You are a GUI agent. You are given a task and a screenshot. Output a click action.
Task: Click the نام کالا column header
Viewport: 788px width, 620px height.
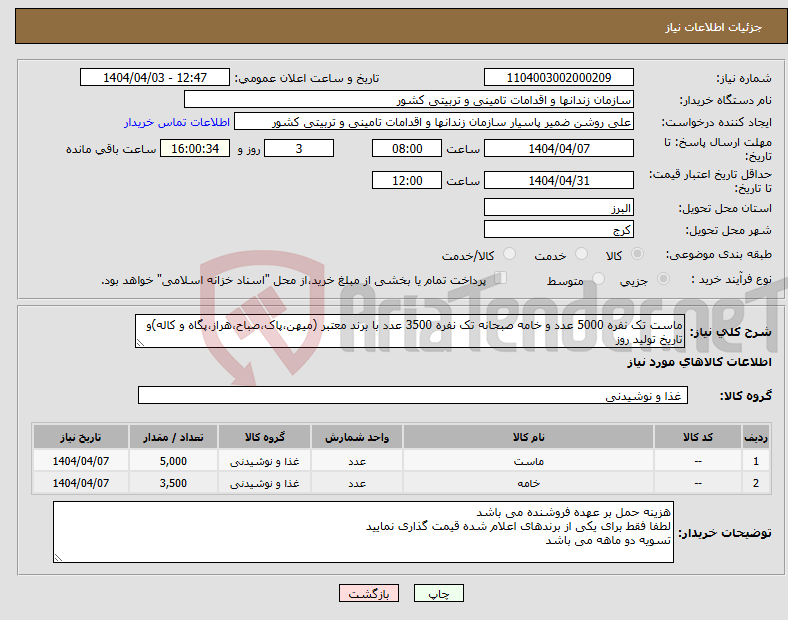coord(527,438)
